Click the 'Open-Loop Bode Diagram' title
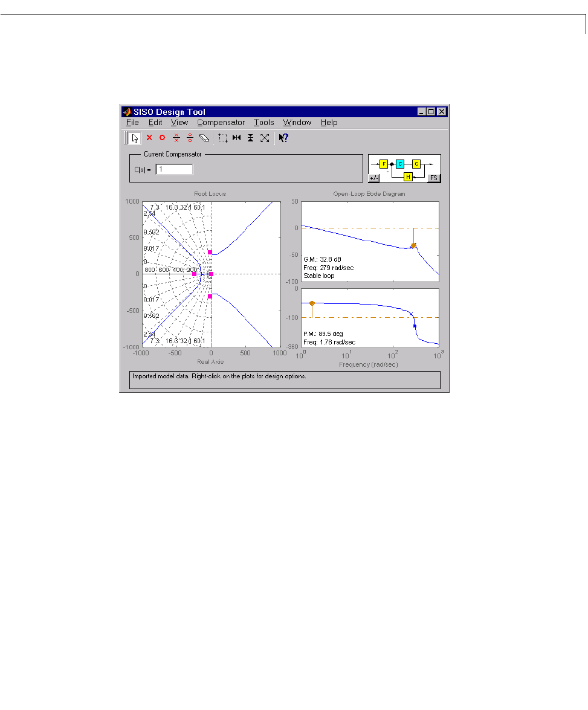 [369, 194]
